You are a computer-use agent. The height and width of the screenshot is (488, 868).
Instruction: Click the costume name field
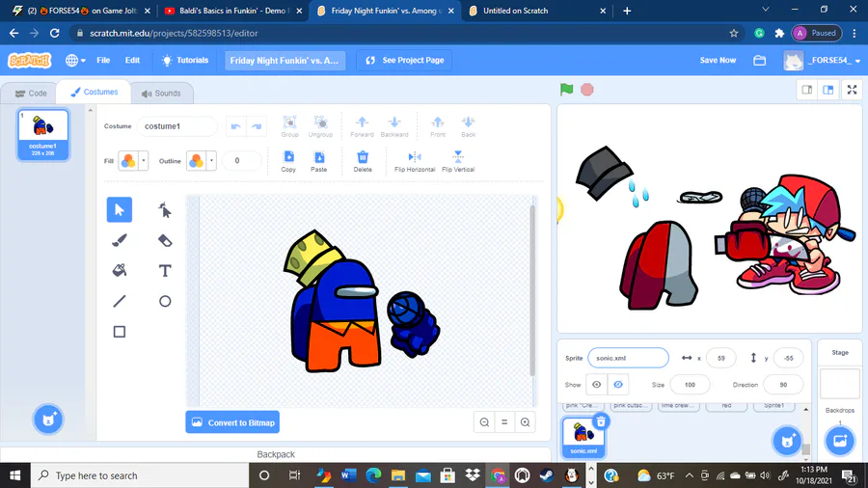177,126
